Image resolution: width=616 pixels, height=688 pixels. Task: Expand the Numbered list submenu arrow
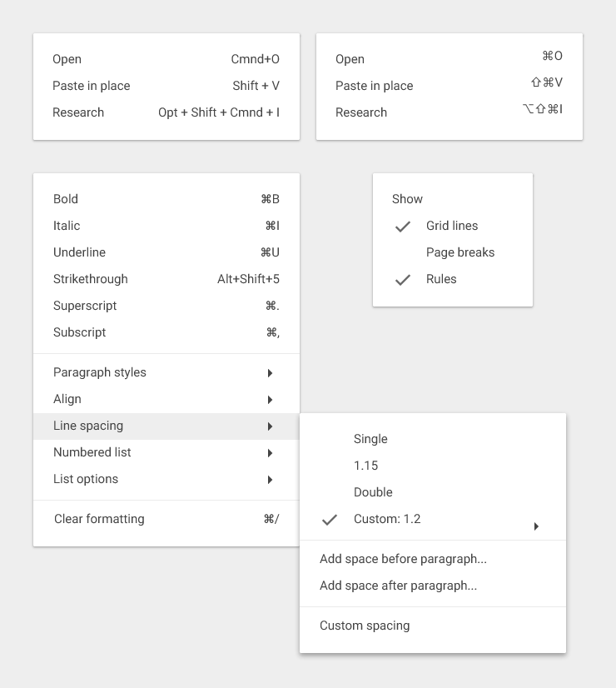pos(270,452)
